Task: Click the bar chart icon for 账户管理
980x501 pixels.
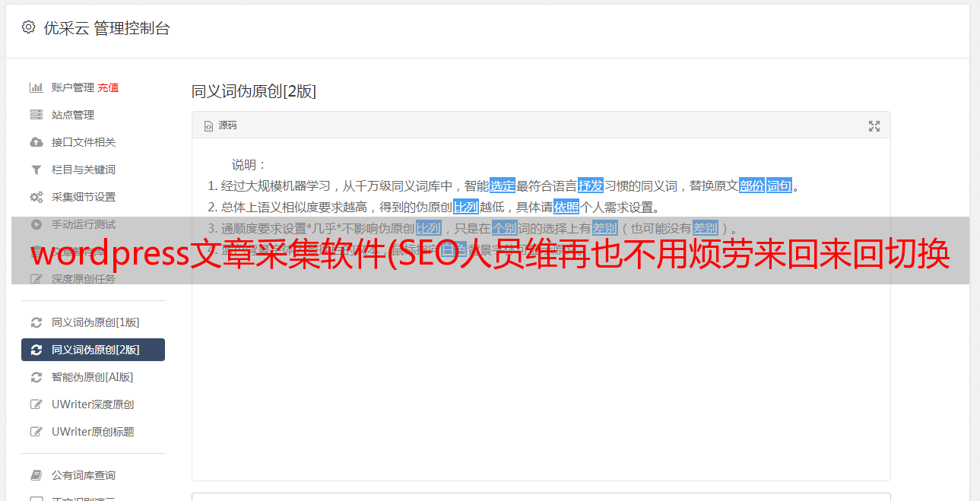Action: [x=36, y=87]
